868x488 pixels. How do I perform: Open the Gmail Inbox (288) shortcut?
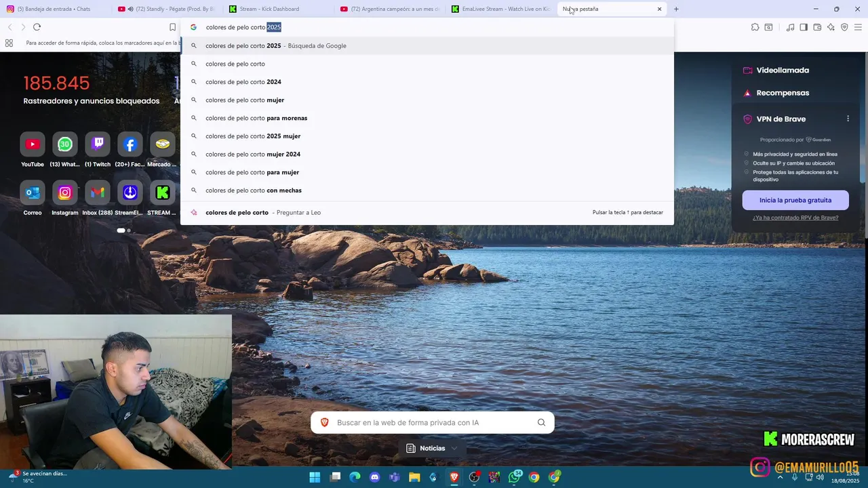pos(98,193)
